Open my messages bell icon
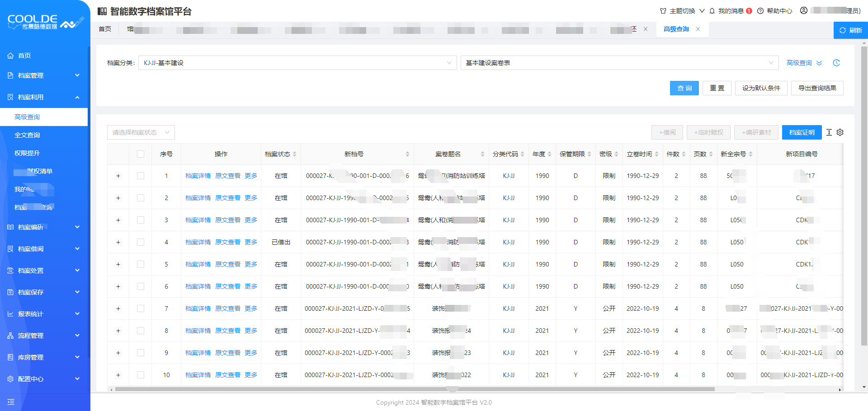The image size is (868, 411). pos(712,11)
